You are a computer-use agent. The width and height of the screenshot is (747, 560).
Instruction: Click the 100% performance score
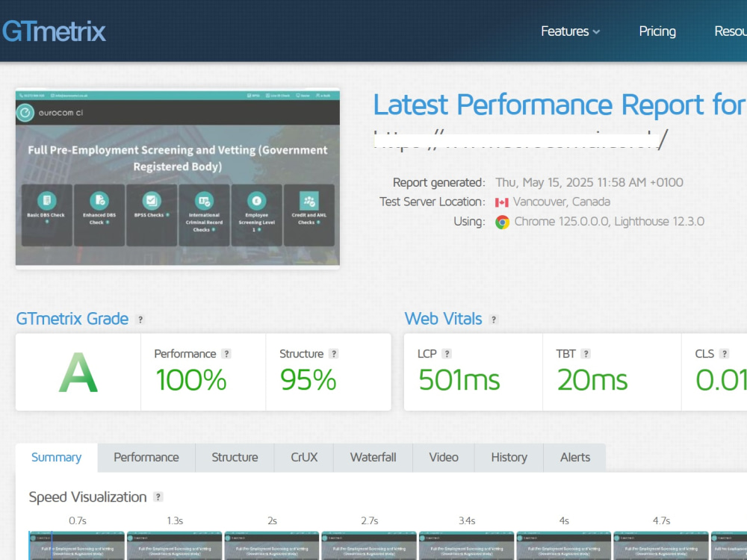click(x=191, y=380)
